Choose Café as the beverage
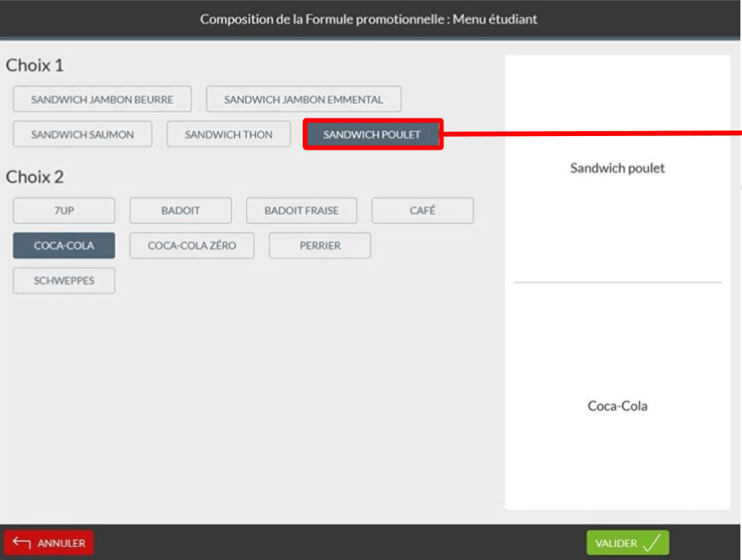Viewport: 742px width, 560px height. point(423,211)
